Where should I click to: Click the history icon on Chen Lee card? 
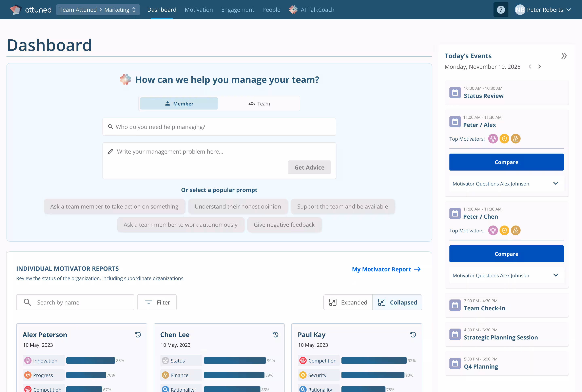pos(275,334)
